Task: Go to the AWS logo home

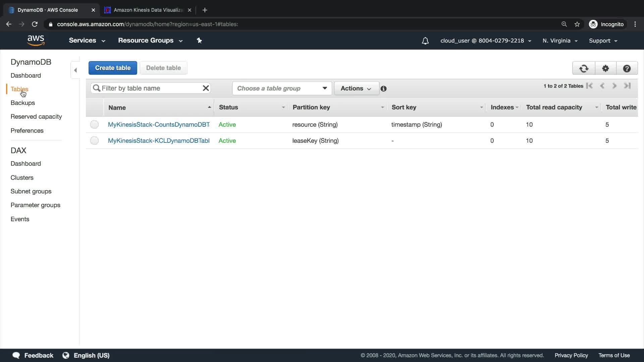Action: [36, 41]
